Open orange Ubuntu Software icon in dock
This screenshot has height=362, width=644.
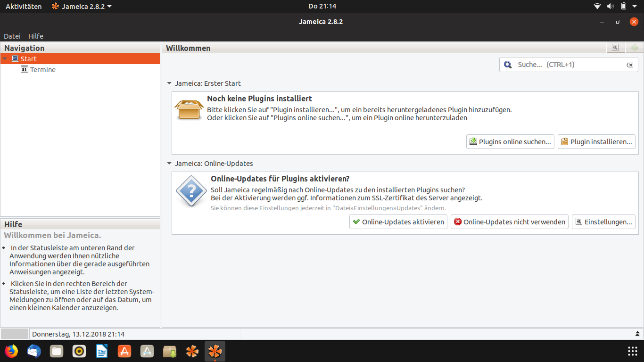[124, 351]
